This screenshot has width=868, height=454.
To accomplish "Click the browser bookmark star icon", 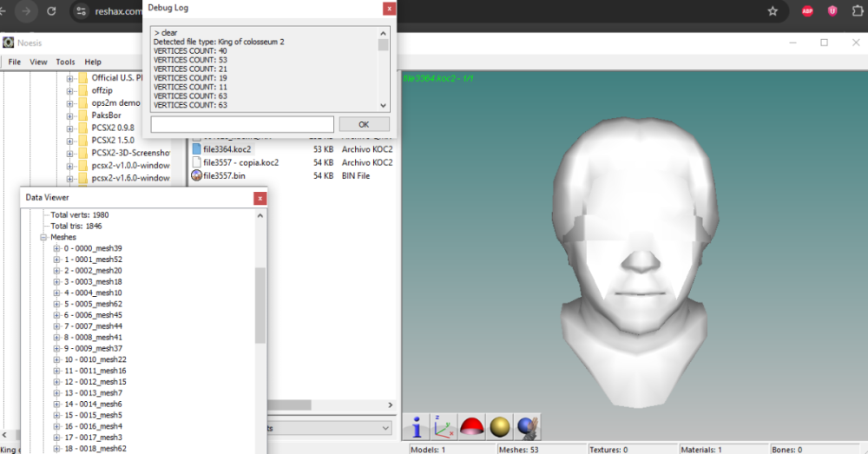I will pyautogui.click(x=773, y=11).
